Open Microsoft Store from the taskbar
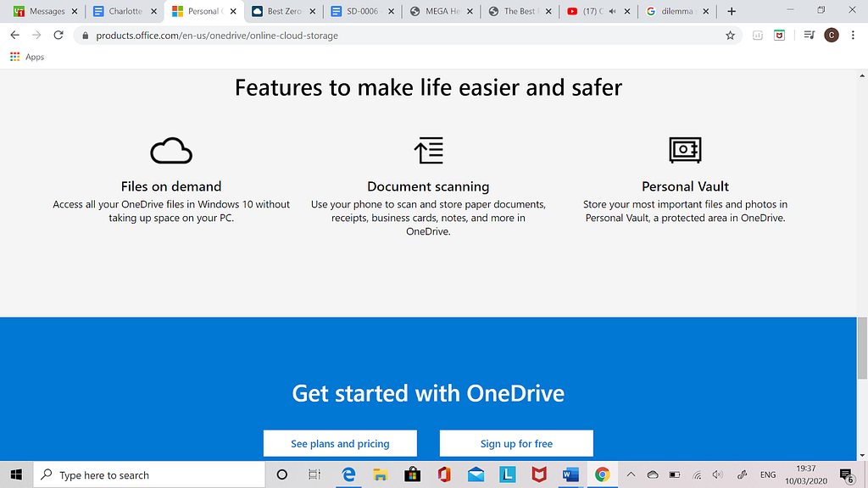 (413, 474)
